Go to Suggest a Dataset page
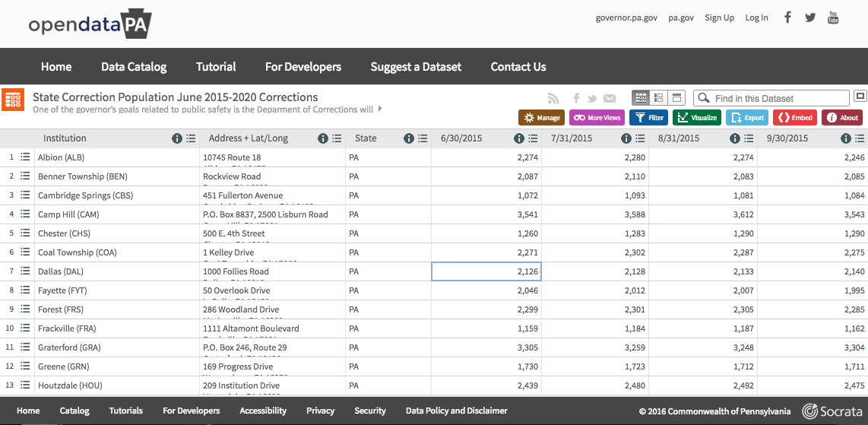Screen dimensions: 868x425 coord(416,67)
